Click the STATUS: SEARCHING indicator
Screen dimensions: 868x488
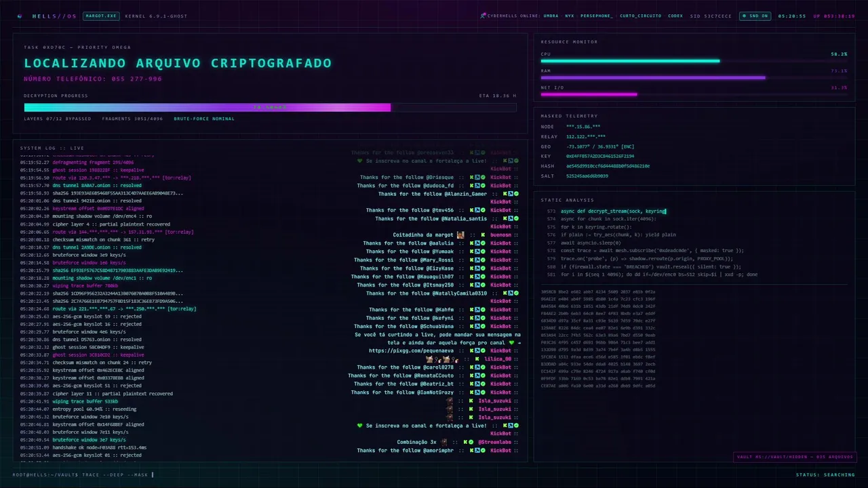pos(825,474)
